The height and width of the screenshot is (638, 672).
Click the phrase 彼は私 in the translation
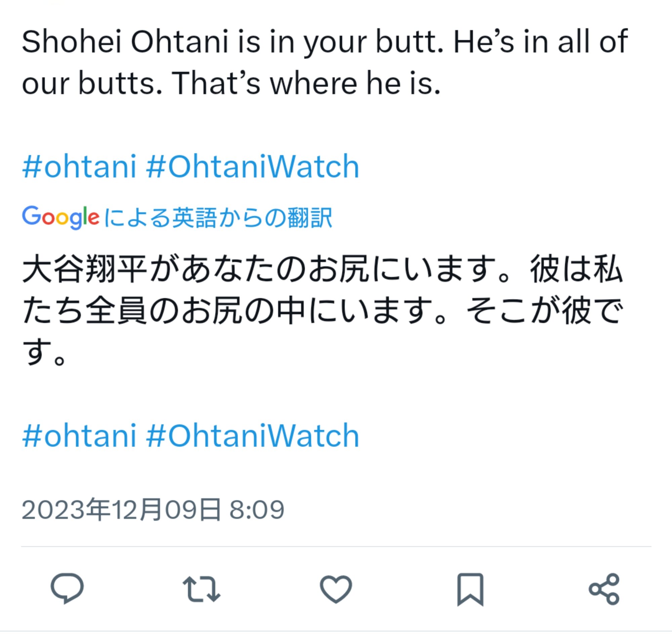(576, 269)
